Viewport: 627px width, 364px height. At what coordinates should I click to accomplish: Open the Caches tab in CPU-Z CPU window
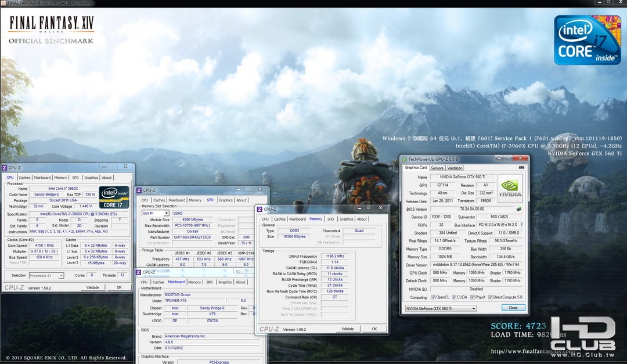pos(24,178)
